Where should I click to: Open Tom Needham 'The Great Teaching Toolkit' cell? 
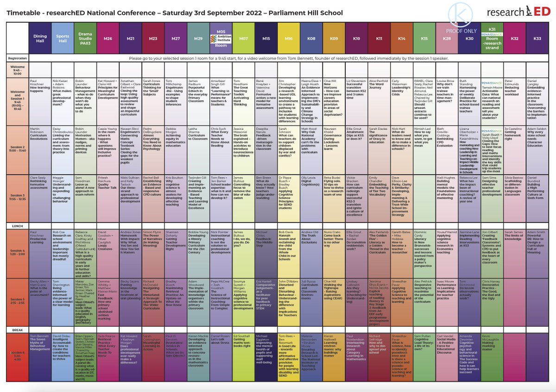tap(244, 101)
